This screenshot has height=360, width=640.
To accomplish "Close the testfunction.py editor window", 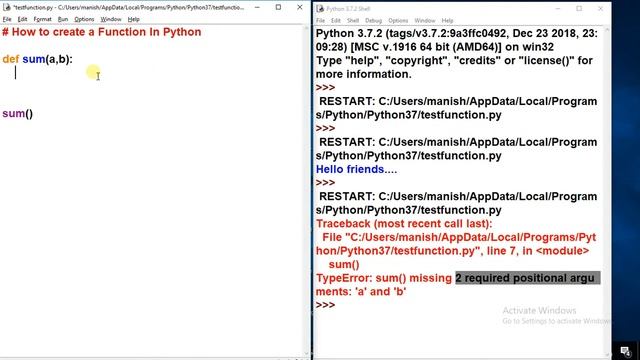I will point(300,7).
